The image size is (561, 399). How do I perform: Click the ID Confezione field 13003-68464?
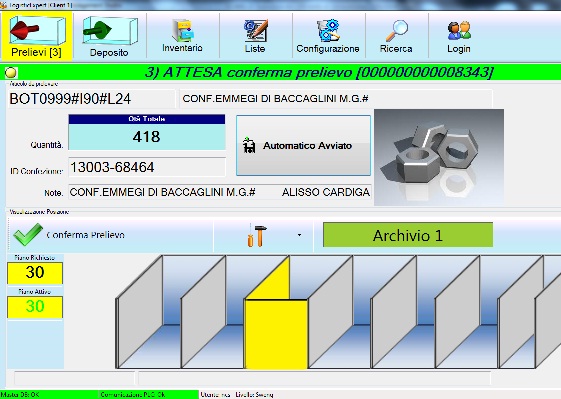point(147,167)
